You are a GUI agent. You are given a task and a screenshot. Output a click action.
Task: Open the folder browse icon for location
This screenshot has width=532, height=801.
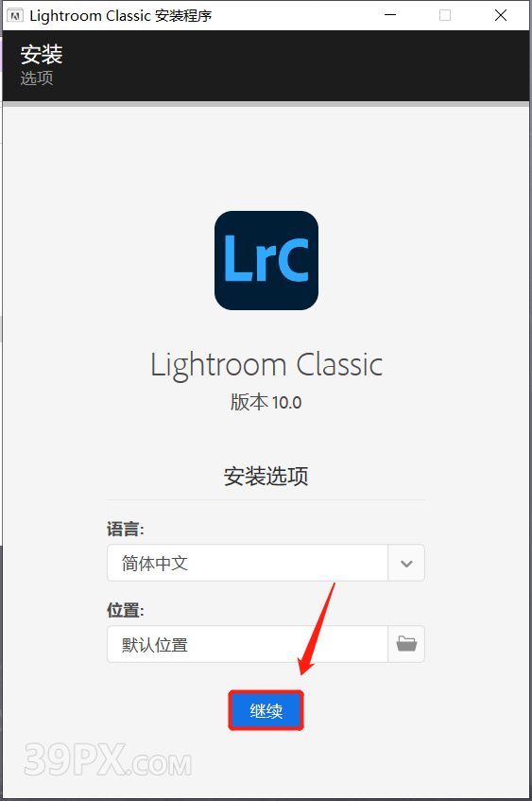pyautogui.click(x=406, y=644)
